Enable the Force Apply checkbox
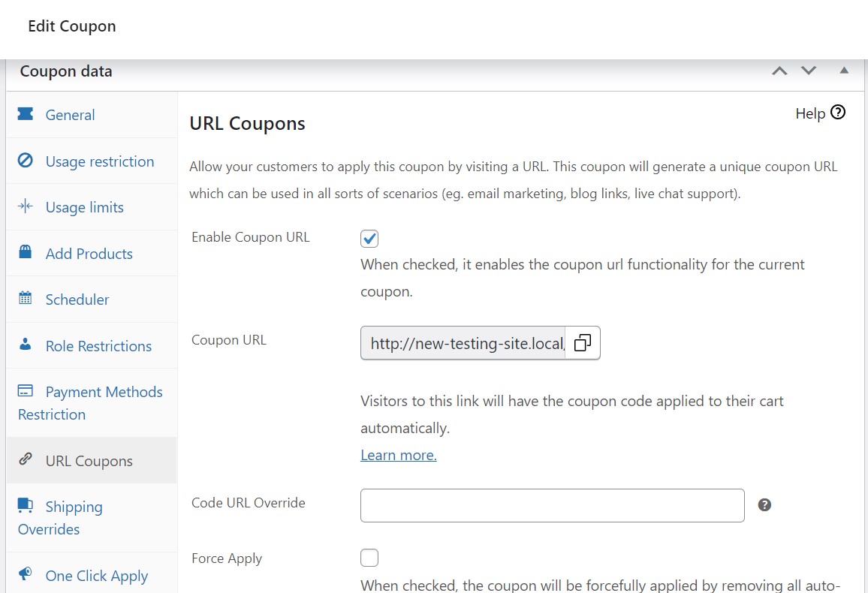 [x=369, y=558]
